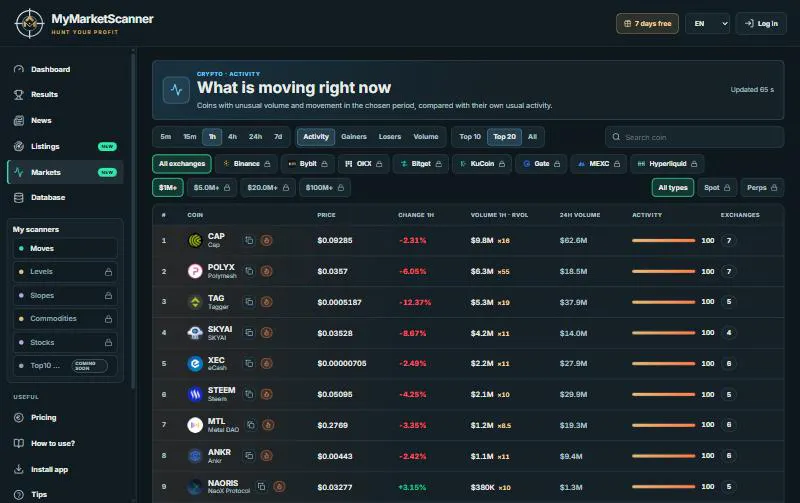Copy the SKYAI coin ticker
The image size is (800, 503).
click(249, 333)
